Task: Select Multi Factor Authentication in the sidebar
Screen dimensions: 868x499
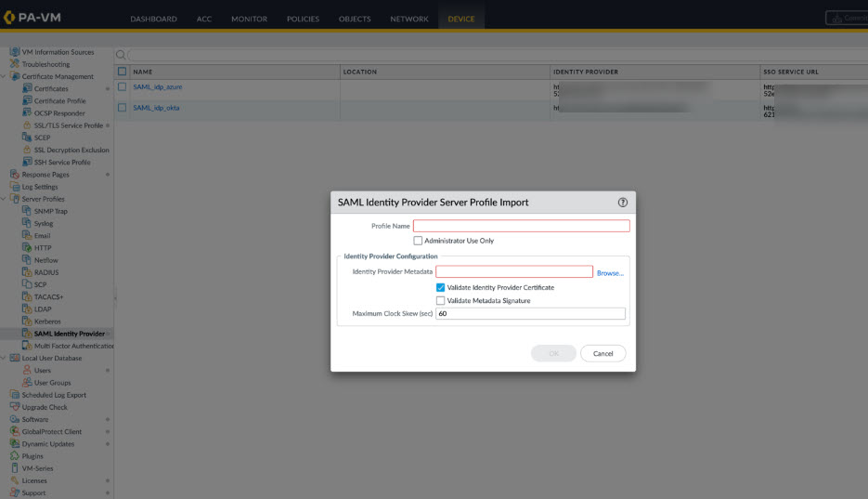Action: (73, 346)
